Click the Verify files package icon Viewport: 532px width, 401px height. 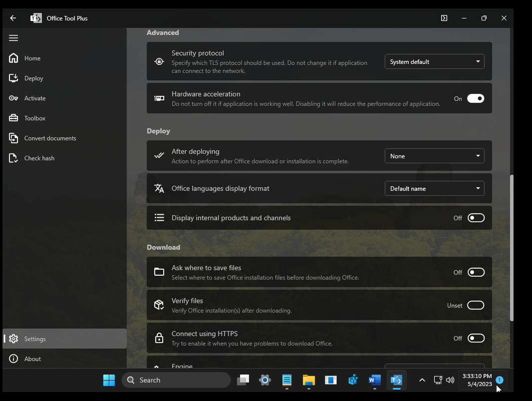click(159, 305)
